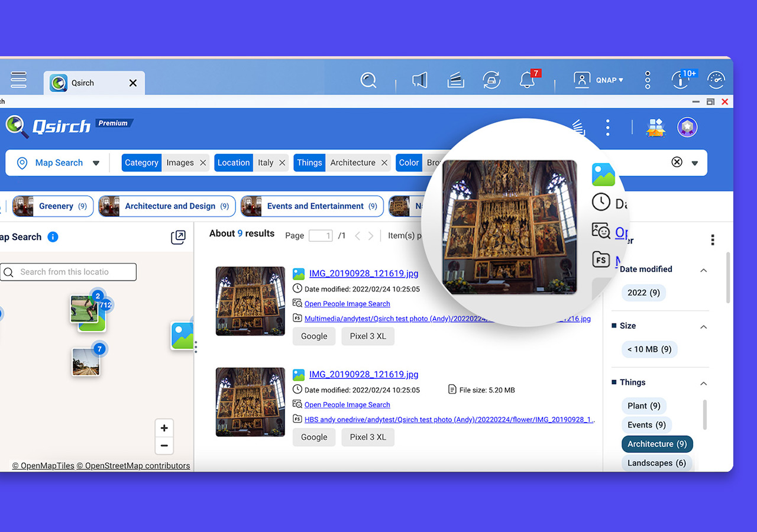Clear the search bar with circled X

(677, 162)
